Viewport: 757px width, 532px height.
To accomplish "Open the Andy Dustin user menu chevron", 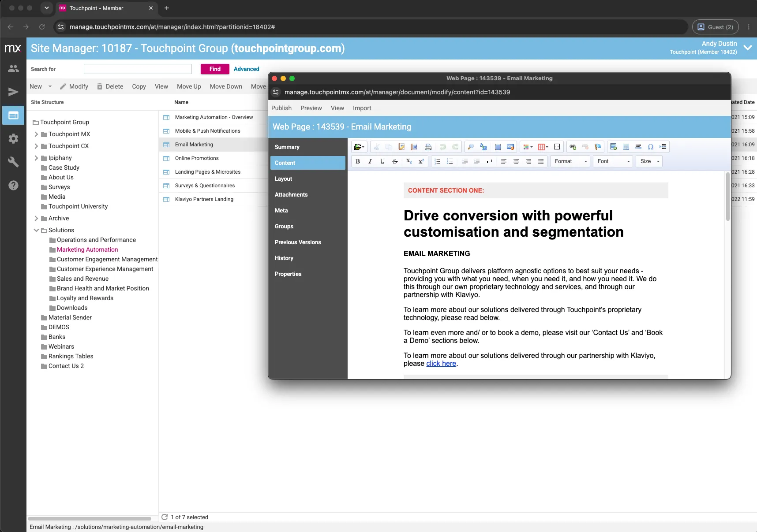I will click(x=748, y=48).
